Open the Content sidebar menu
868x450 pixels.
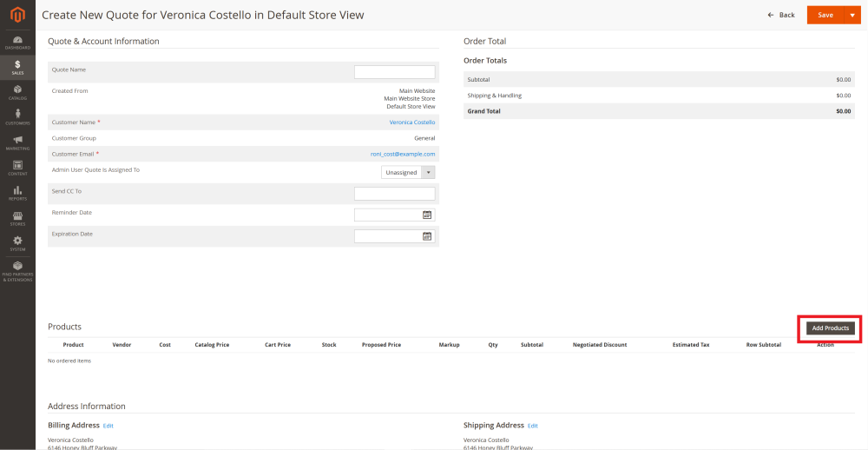17,168
